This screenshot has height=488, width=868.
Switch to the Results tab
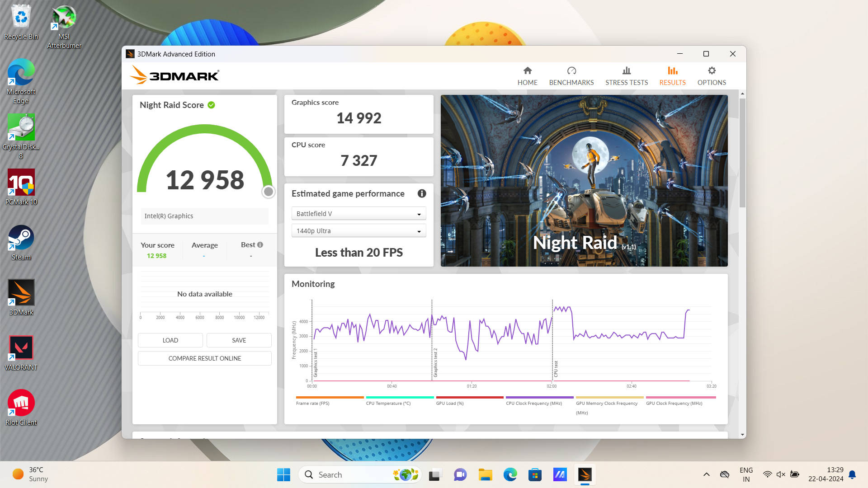click(672, 76)
